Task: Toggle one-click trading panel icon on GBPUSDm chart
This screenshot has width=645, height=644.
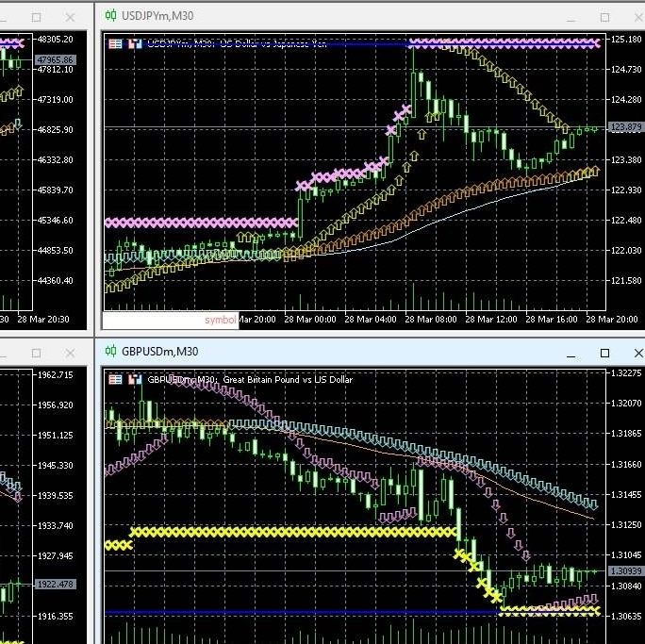Action: [116, 379]
